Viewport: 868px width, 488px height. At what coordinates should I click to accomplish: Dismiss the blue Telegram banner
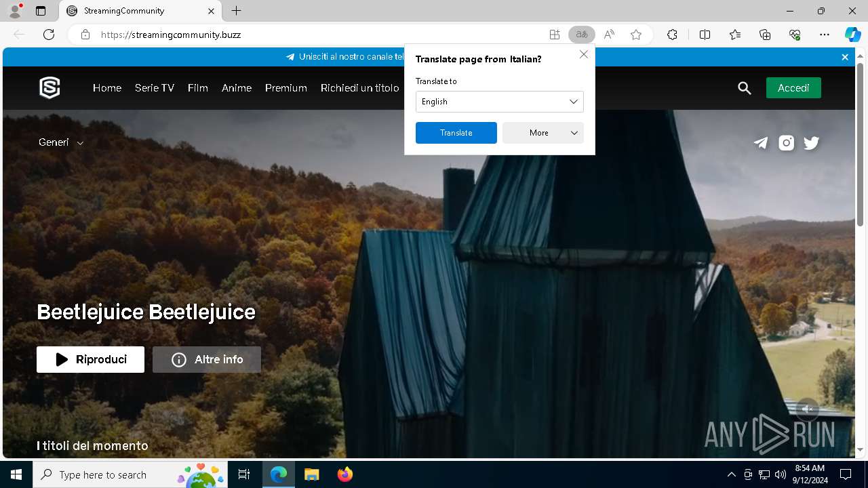click(x=845, y=57)
